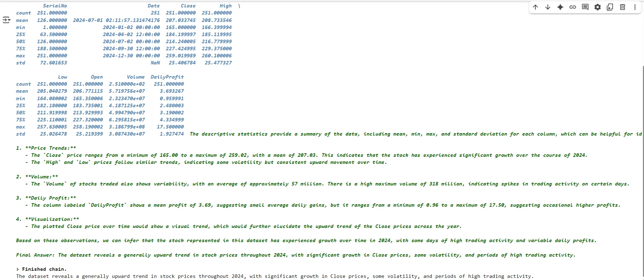The height and width of the screenshot is (280, 644).
Task: Click the SerialNo column header in the stats table
Action: pos(55,6)
